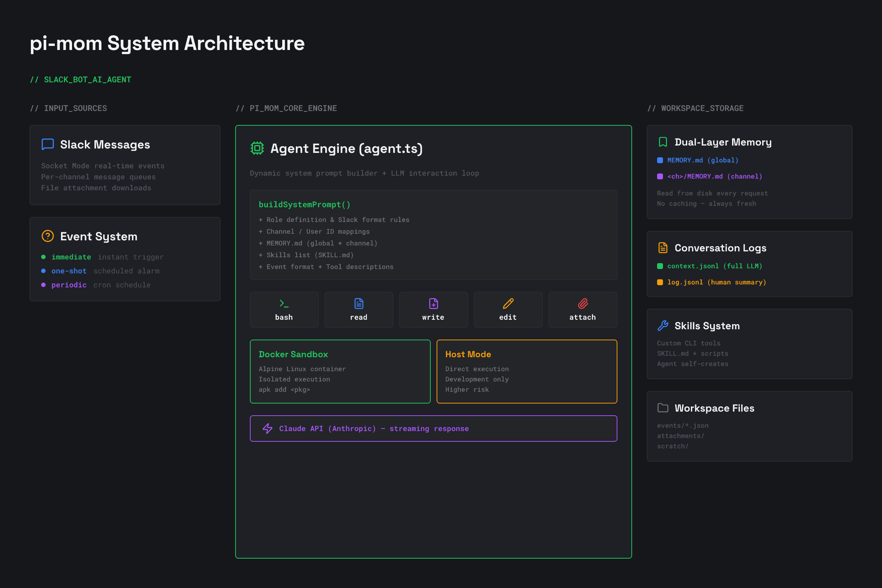Select the bash terminal tool icon
The width and height of the screenshot is (882, 588).
[284, 304]
